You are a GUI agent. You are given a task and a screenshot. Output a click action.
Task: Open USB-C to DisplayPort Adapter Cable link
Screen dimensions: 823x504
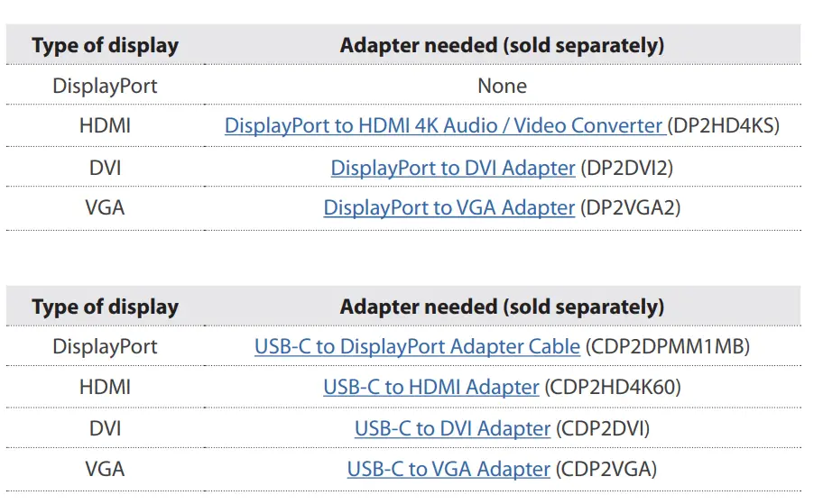[x=417, y=347]
